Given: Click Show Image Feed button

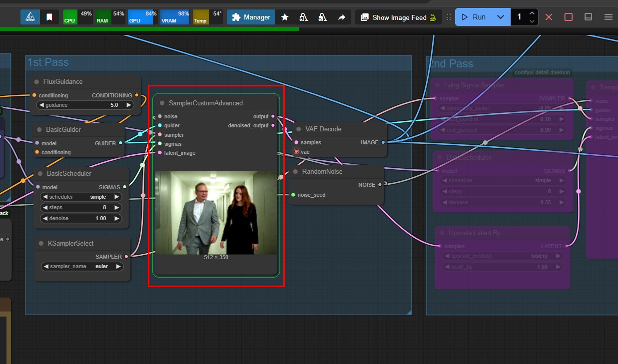Looking at the screenshot, I should click(x=399, y=17).
